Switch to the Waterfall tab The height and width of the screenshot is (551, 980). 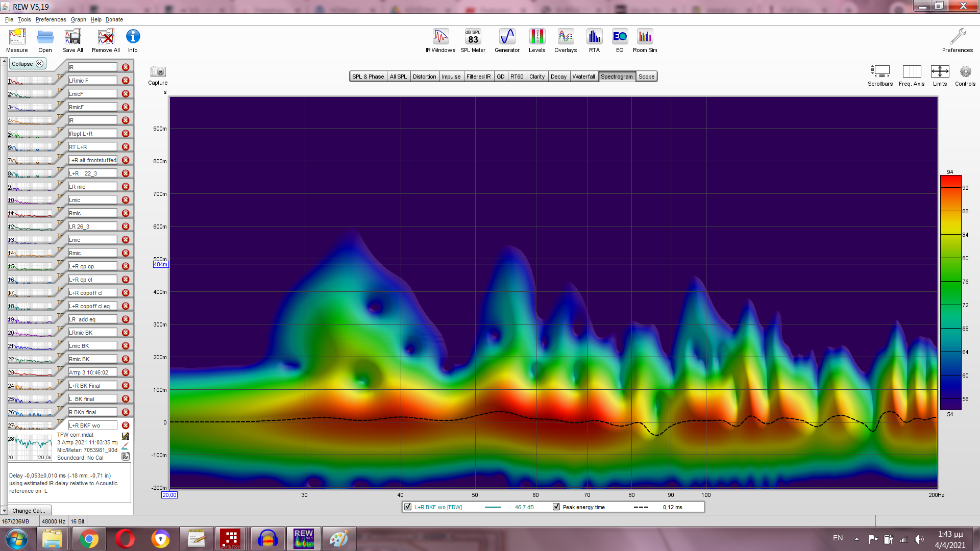[x=583, y=77]
